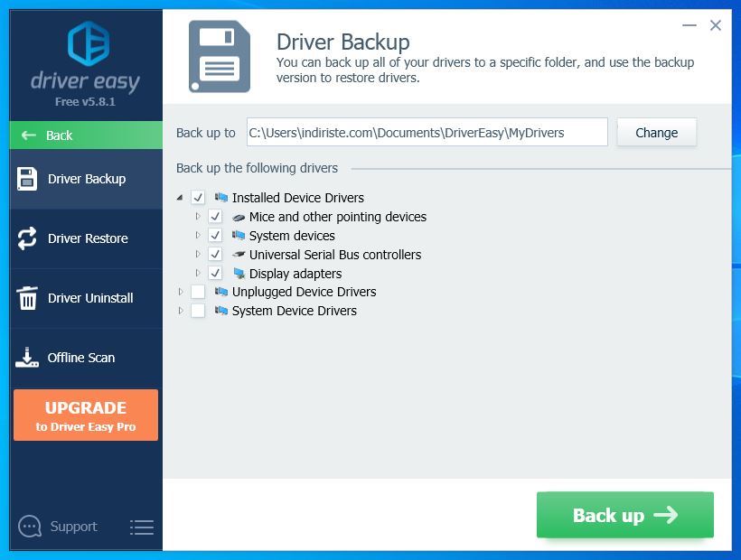Go back using the green Back bar
The height and width of the screenshot is (560, 741).
pos(86,135)
